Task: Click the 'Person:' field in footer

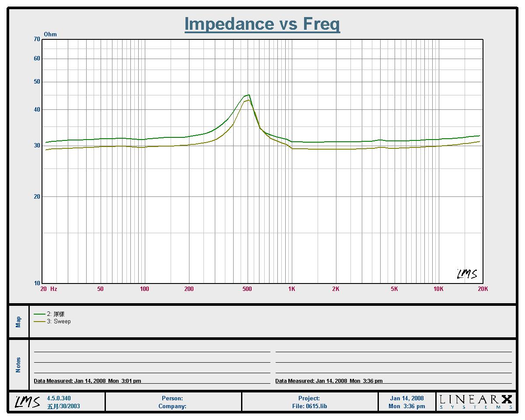Action: (x=172, y=398)
